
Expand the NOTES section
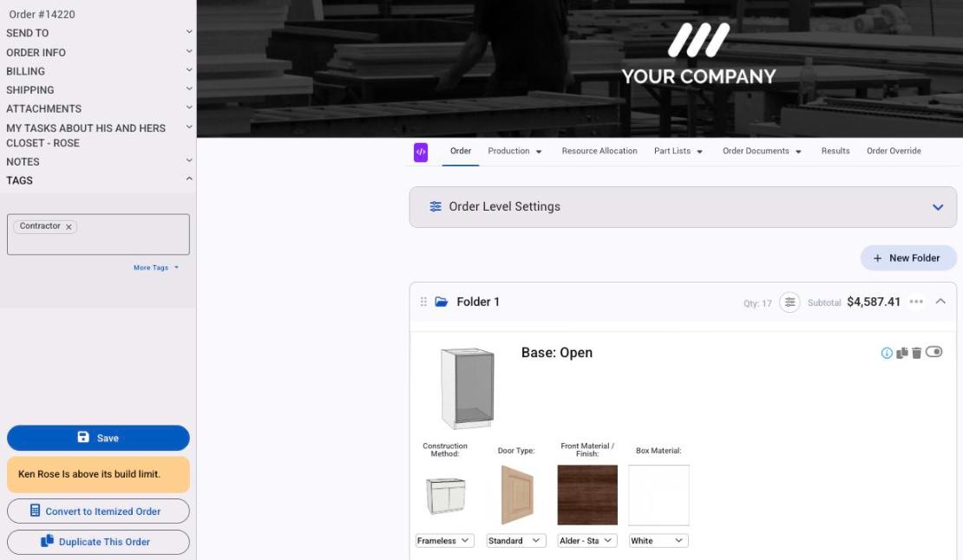click(x=189, y=160)
